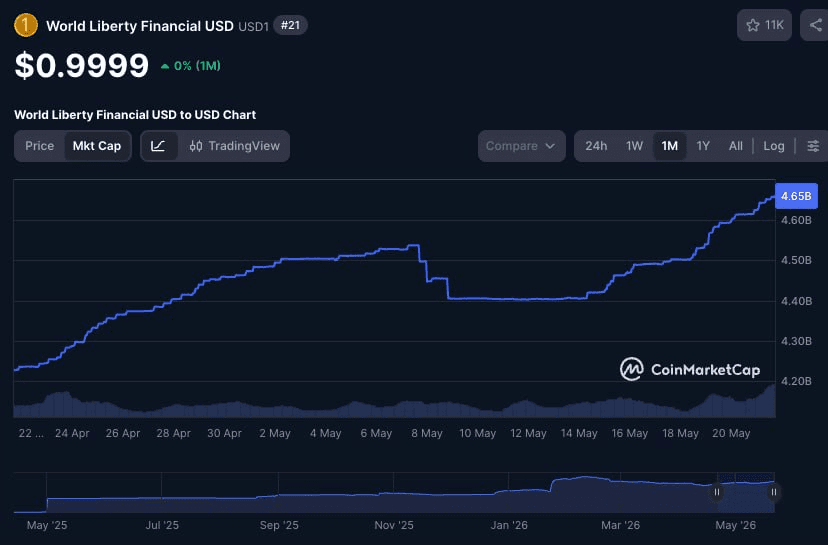Click the USD1 gold coin logo
828x545 pixels.
coord(26,25)
